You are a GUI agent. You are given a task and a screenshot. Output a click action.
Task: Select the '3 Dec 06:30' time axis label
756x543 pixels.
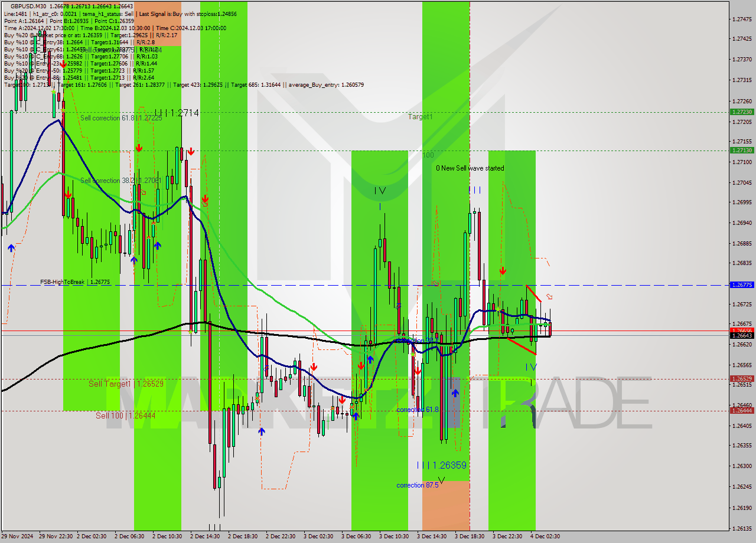coord(356,537)
